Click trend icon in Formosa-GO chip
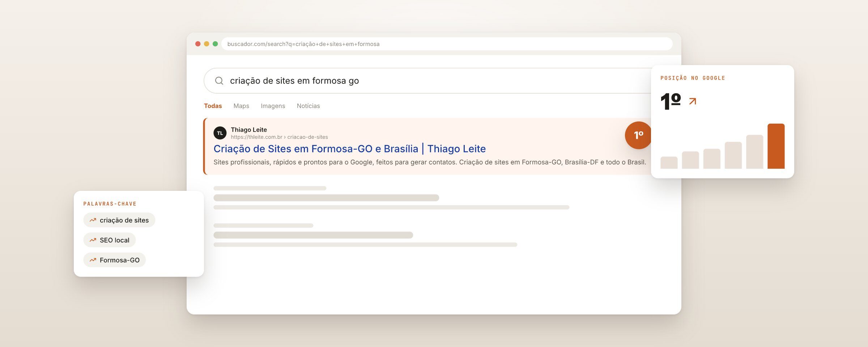 (93, 260)
